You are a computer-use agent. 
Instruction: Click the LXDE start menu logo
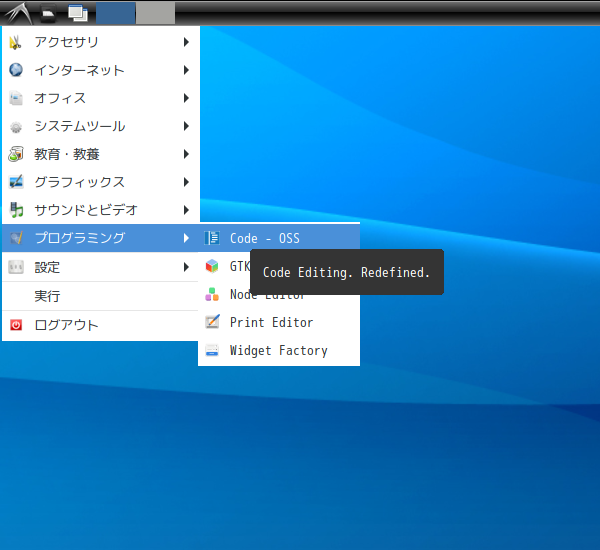pyautogui.click(x=18, y=13)
